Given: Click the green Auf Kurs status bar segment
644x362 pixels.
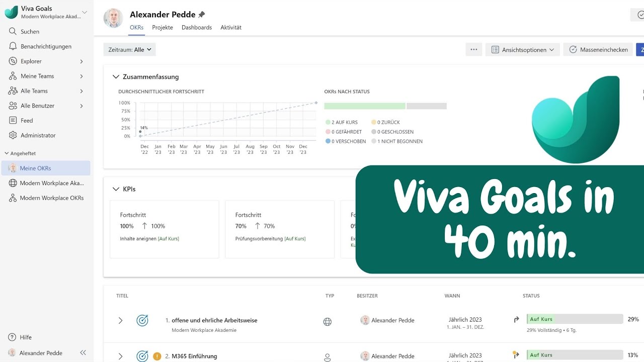Looking at the screenshot, I should [365, 106].
